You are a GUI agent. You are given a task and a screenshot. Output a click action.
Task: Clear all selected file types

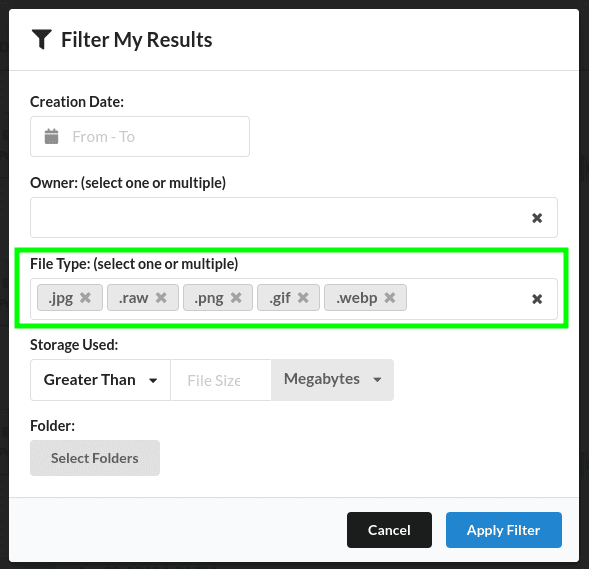pos(537,299)
